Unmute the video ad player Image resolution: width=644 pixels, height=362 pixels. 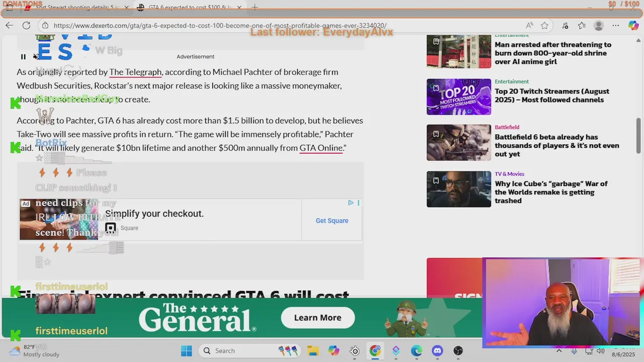[36, 57]
